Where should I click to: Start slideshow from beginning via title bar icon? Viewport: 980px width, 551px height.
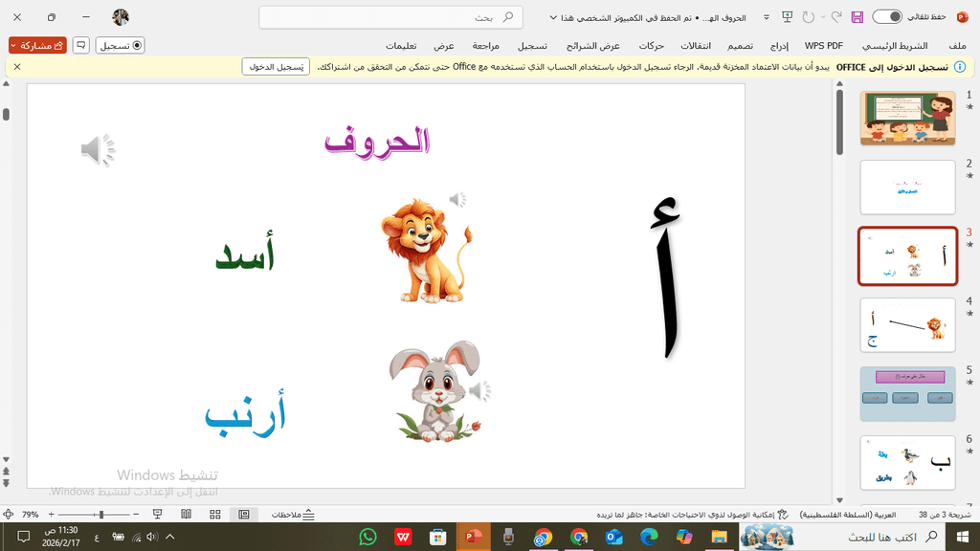coord(787,17)
